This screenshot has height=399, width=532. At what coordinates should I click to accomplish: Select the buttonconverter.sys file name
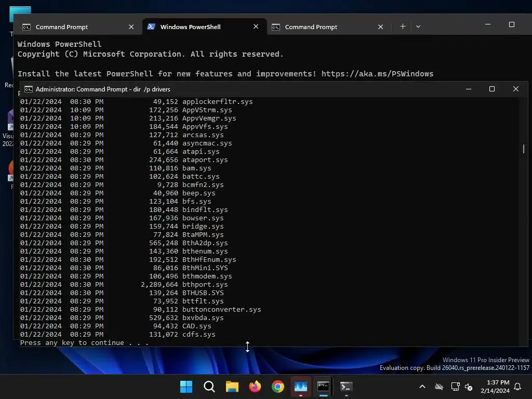pos(221,310)
